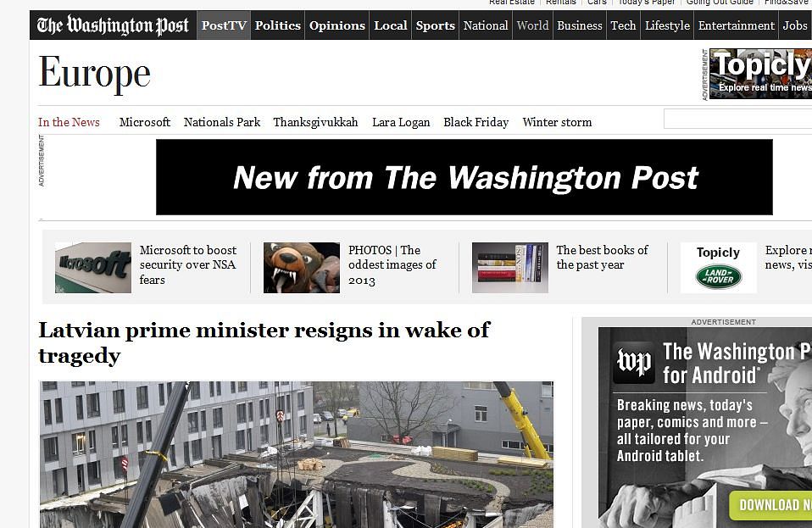The width and height of the screenshot is (812, 528).
Task: Follow the Black Friday topic link
Action: click(476, 122)
